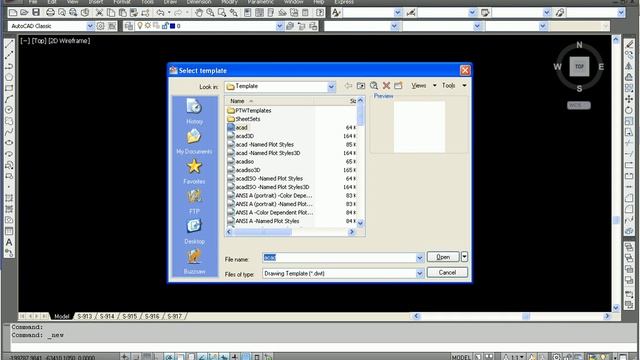640x360 pixels.
Task: Open the Favorites star location
Action: point(194,171)
